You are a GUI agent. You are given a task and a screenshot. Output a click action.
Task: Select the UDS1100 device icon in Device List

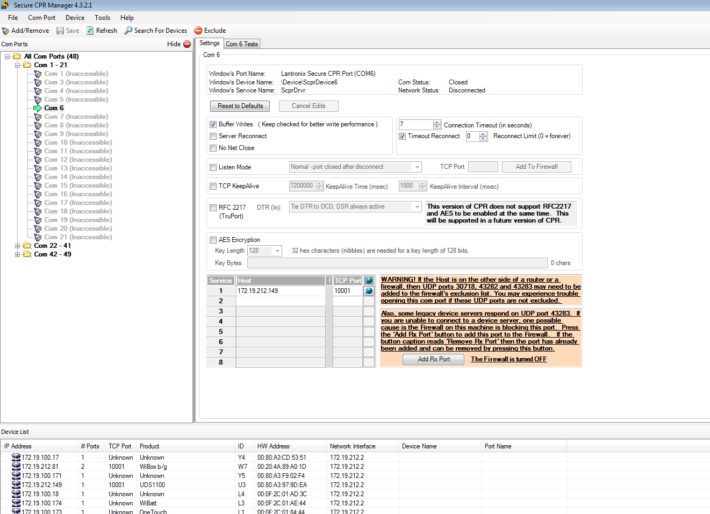pos(15,484)
